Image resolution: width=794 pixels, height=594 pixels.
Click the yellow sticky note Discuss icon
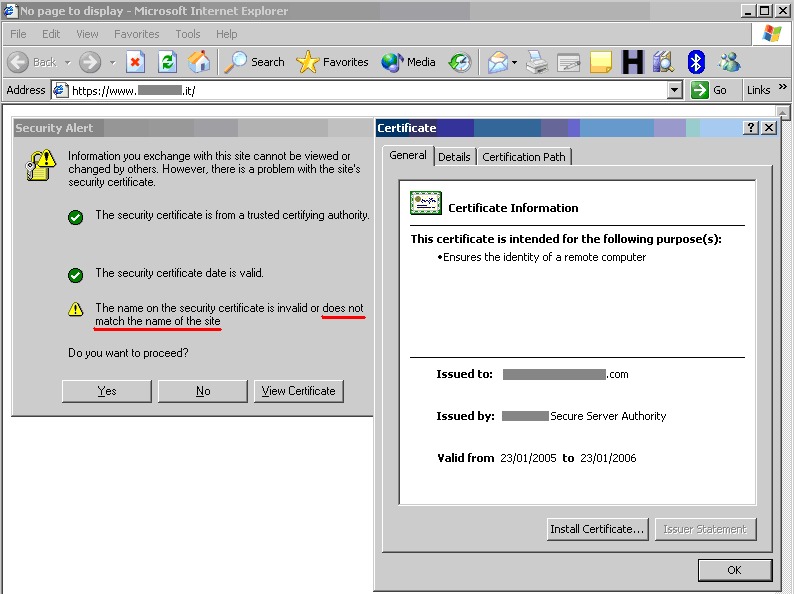(x=601, y=62)
